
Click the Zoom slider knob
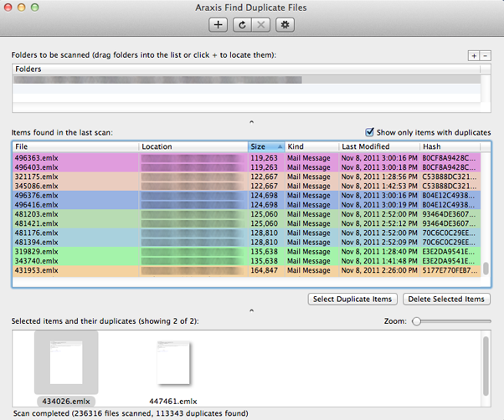pyautogui.click(x=417, y=321)
